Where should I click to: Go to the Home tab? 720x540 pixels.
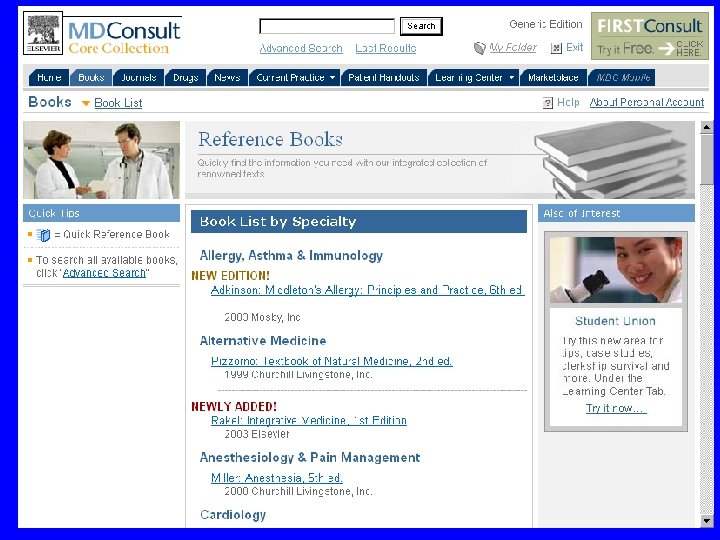pos(49,78)
